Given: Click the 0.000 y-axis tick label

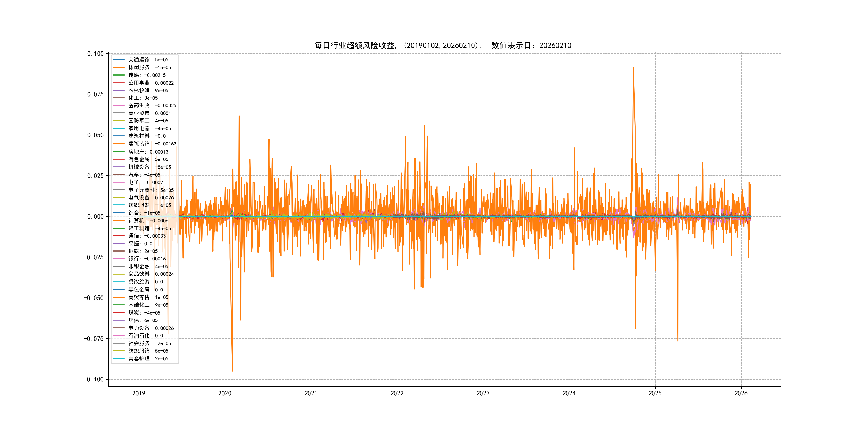Looking at the screenshot, I should 95,216.
